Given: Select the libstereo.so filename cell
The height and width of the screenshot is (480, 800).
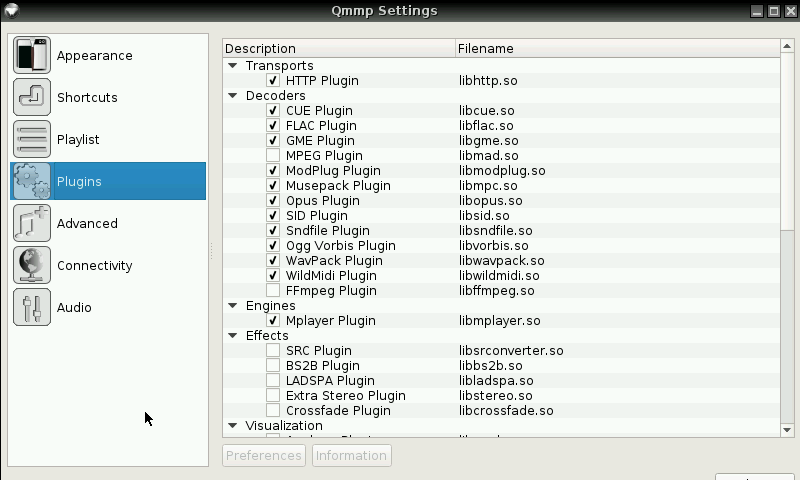Looking at the screenshot, I should coord(495,396).
